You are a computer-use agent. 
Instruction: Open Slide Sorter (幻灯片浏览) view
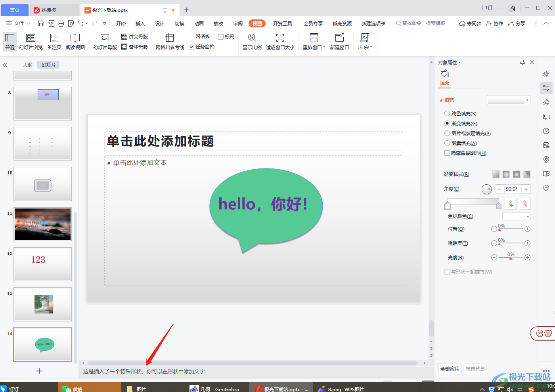(x=31, y=42)
